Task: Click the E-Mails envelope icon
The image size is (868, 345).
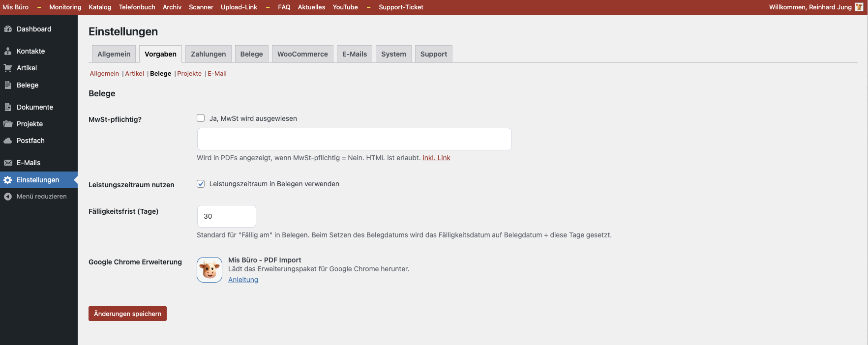Action: [8, 163]
